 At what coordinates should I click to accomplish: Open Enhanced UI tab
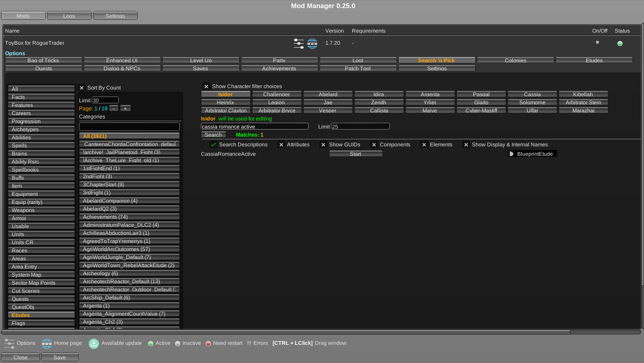click(x=122, y=60)
